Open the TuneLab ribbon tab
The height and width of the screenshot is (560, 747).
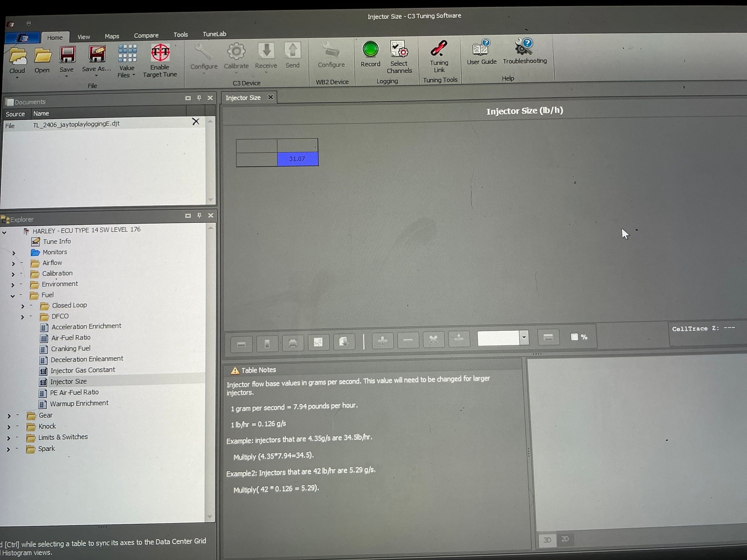tap(214, 34)
